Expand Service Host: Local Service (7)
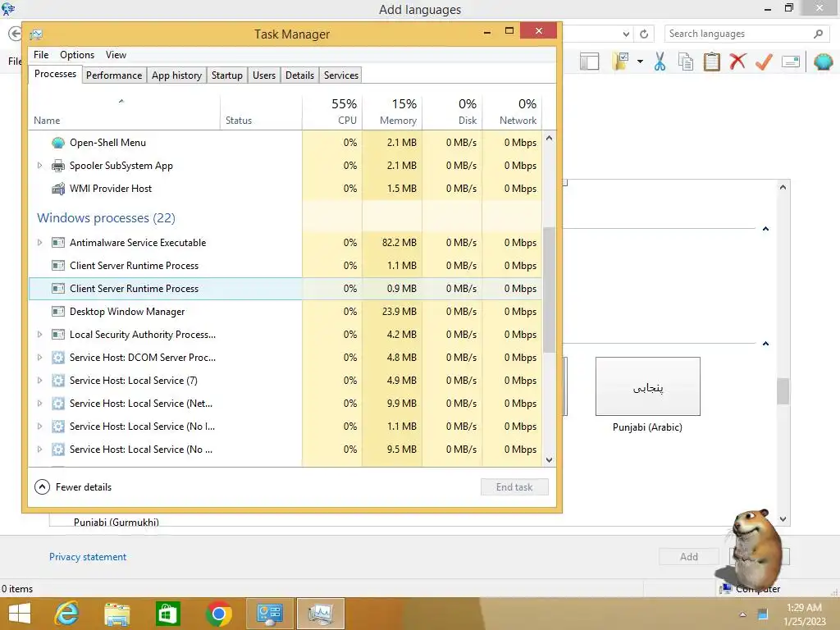Image resolution: width=840 pixels, height=630 pixels. click(39, 381)
